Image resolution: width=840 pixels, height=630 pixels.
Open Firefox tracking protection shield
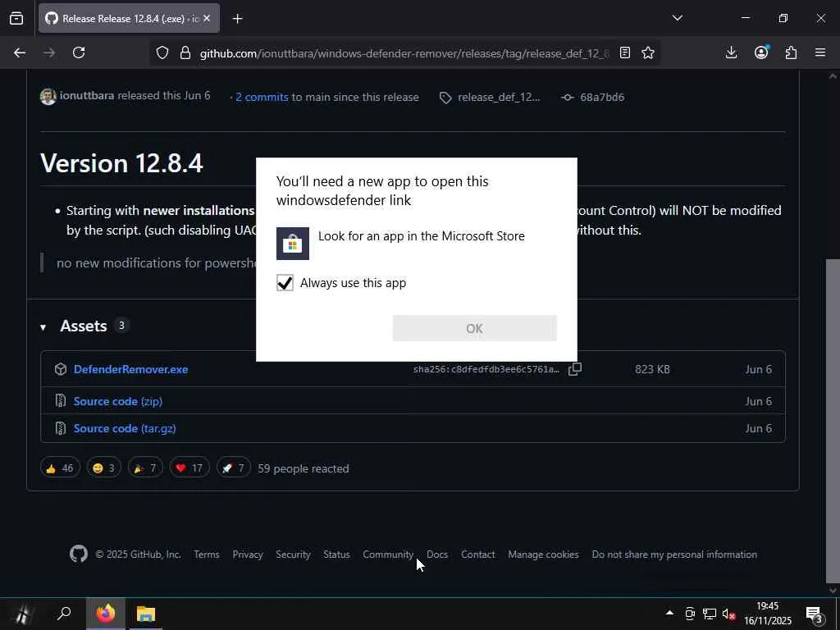tap(162, 52)
